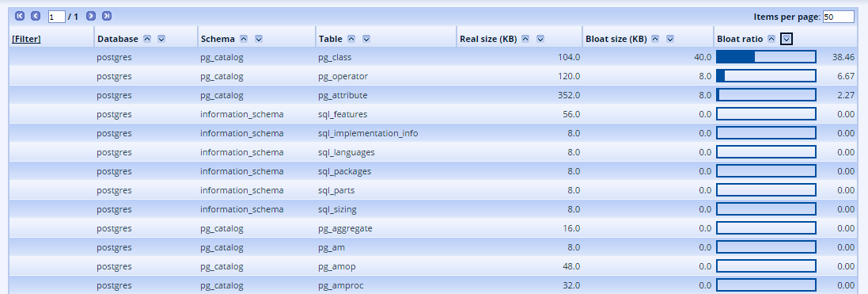Sort Schema column descending
The width and height of the screenshot is (868, 294).
(x=259, y=39)
